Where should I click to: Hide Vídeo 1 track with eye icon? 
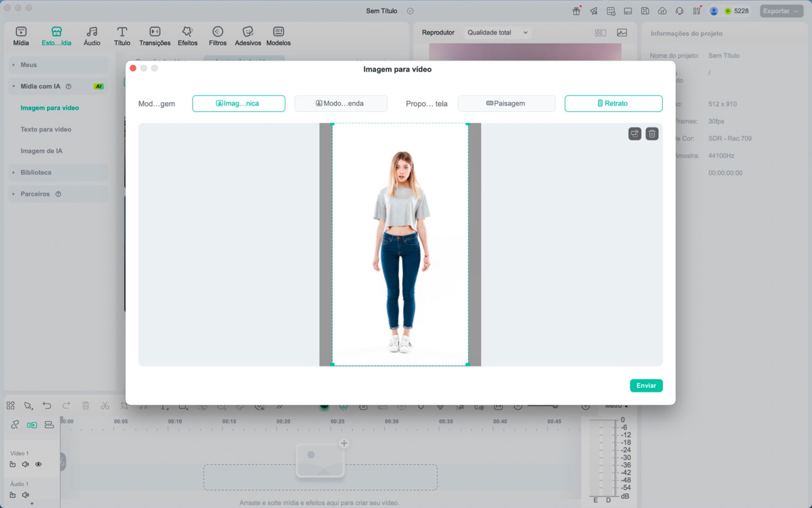(x=38, y=464)
